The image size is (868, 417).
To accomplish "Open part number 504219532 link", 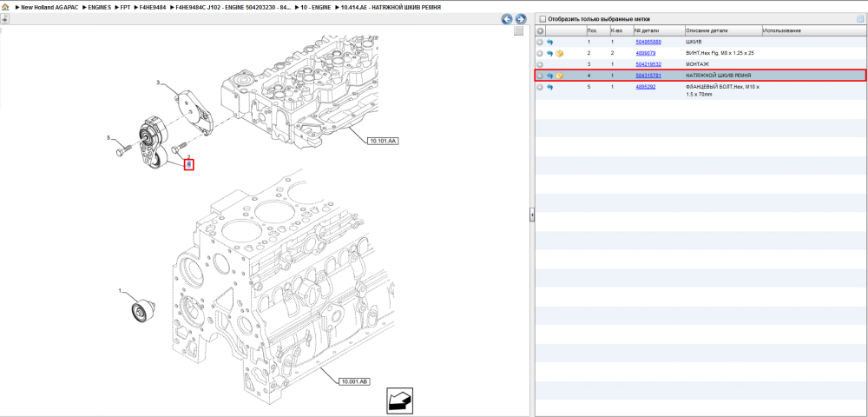I will pos(648,65).
